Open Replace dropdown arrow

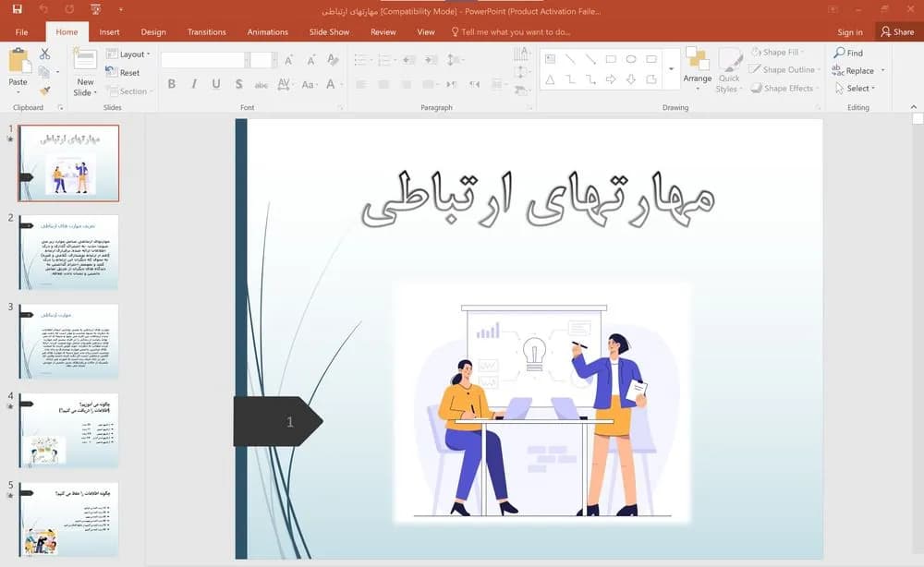pos(882,71)
